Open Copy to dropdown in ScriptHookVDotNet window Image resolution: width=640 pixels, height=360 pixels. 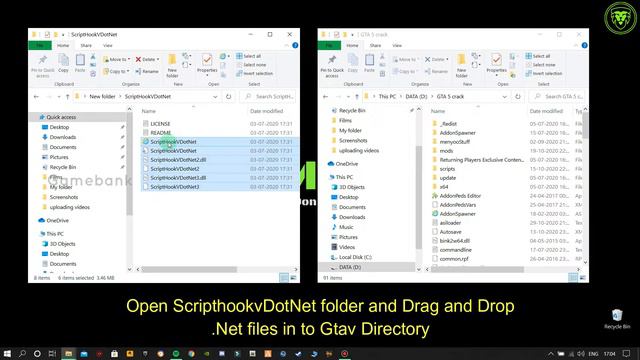coord(116,71)
